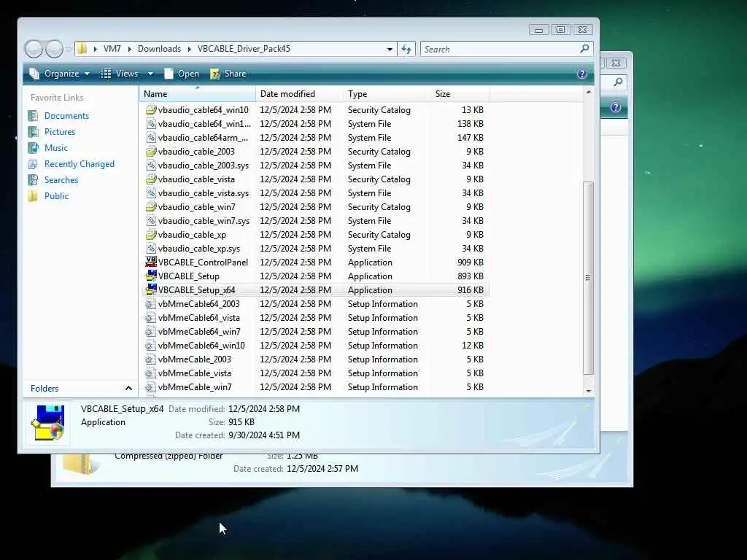Image resolution: width=747 pixels, height=560 pixels.
Task: Select vbMmeCable64_vista file name
Action: [198, 318]
